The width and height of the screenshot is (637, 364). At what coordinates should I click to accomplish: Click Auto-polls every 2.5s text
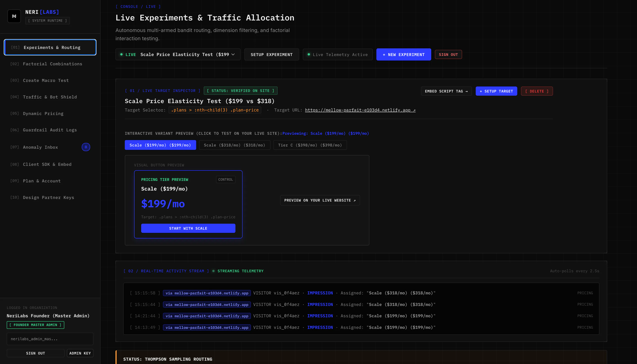574,271
